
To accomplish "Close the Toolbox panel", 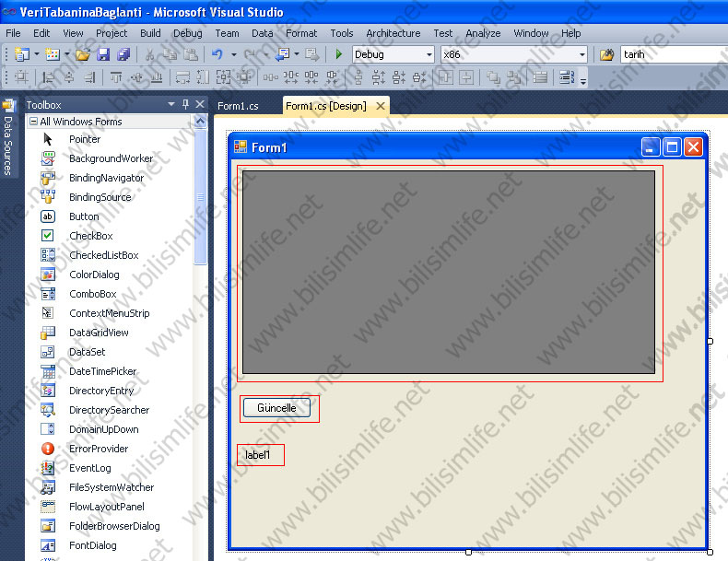I will coord(200,104).
